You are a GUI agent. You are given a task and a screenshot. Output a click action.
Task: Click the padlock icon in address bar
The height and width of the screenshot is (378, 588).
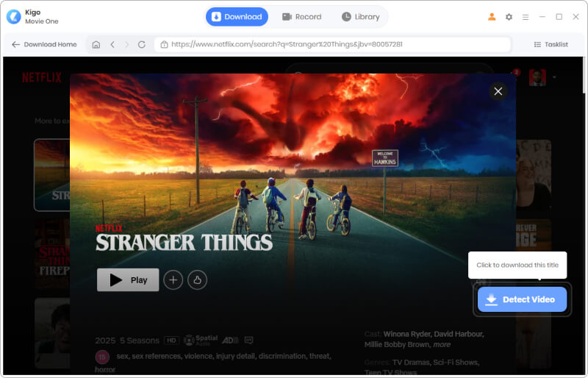(x=164, y=45)
